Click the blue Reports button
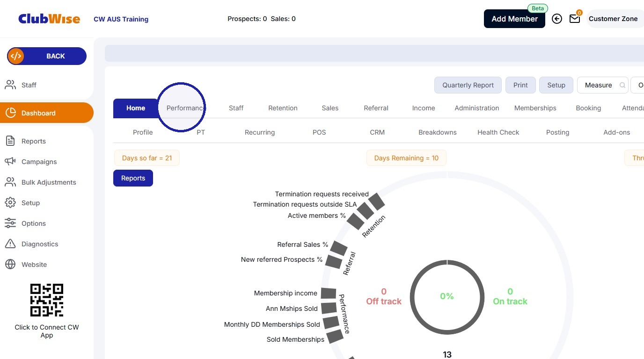 tap(133, 178)
